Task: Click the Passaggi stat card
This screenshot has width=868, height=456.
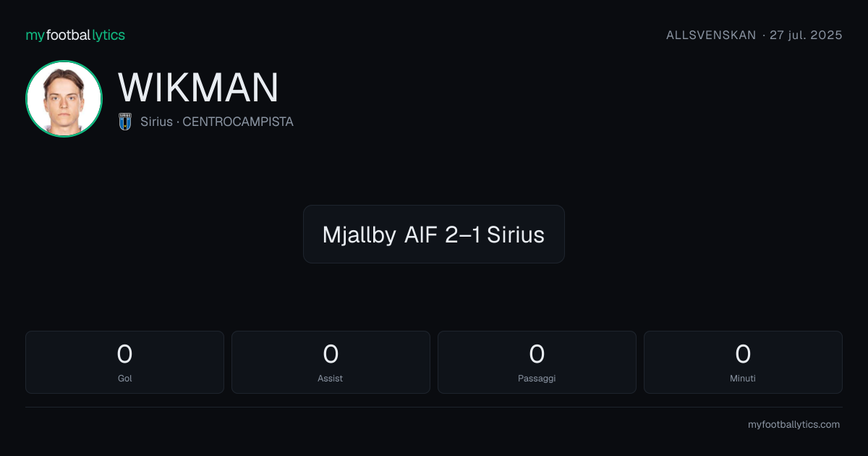Action: coord(537,362)
